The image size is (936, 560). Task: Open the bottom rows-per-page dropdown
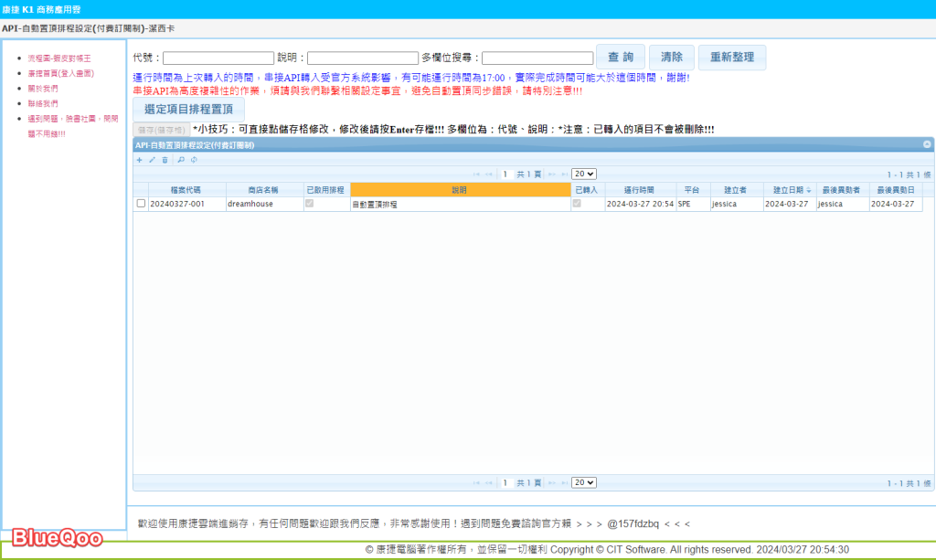pyautogui.click(x=584, y=482)
